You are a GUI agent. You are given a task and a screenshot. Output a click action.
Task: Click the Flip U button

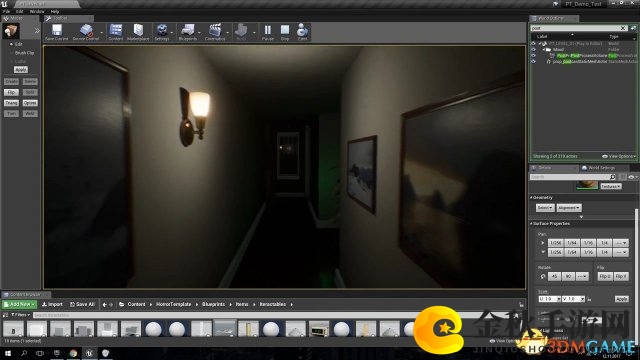(604, 276)
